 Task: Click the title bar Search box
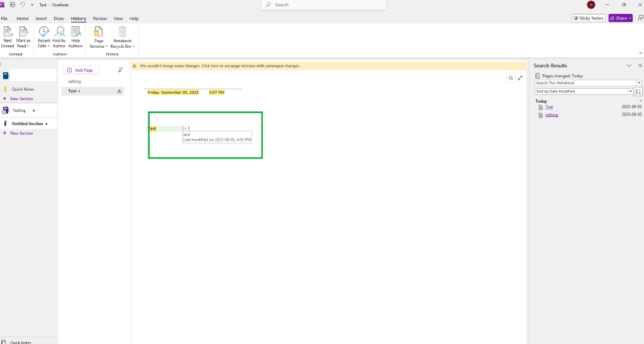(x=324, y=4)
